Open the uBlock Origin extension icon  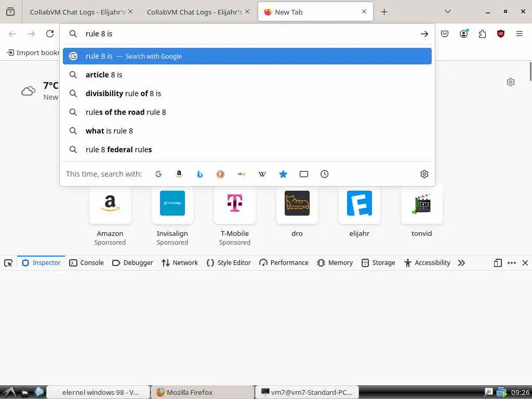point(501,34)
